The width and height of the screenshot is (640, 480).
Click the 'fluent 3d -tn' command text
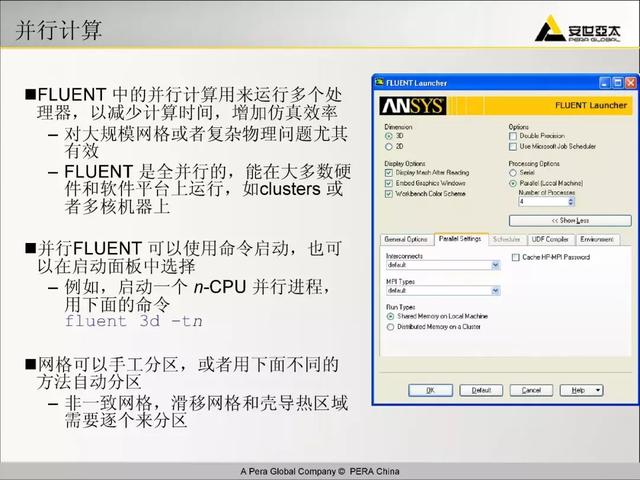[x=133, y=321]
